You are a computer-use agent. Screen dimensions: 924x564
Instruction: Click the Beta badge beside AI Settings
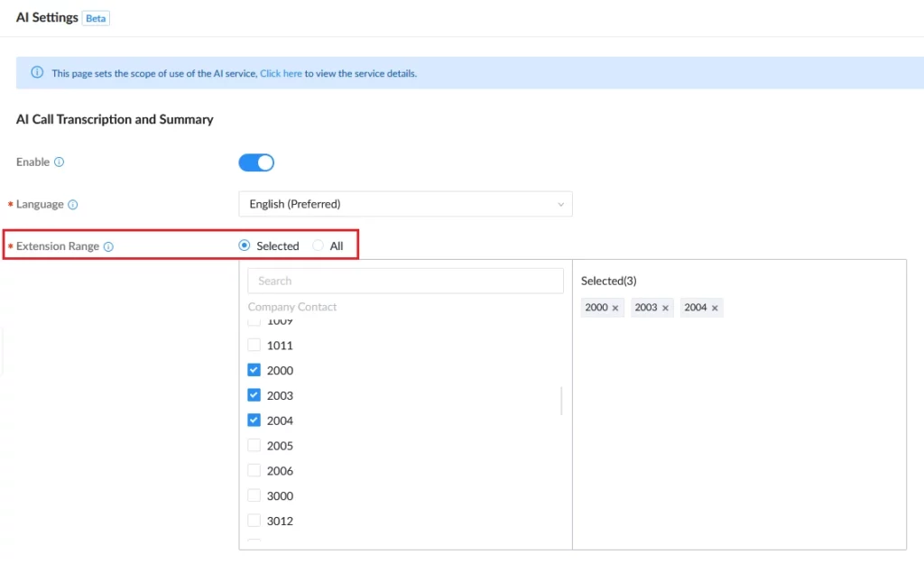pos(96,18)
